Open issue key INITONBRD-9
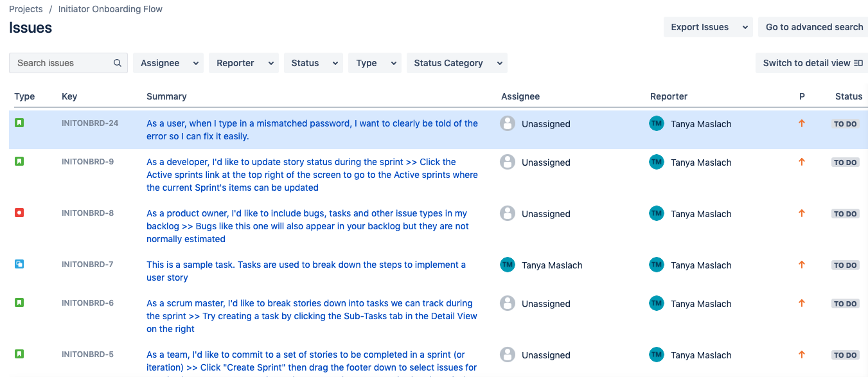The image size is (868, 377). (x=87, y=161)
